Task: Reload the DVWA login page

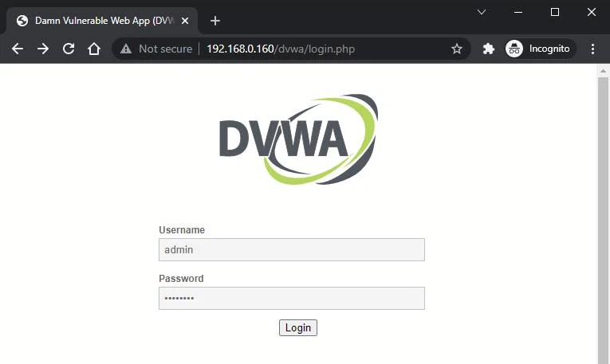Action: 69,49
